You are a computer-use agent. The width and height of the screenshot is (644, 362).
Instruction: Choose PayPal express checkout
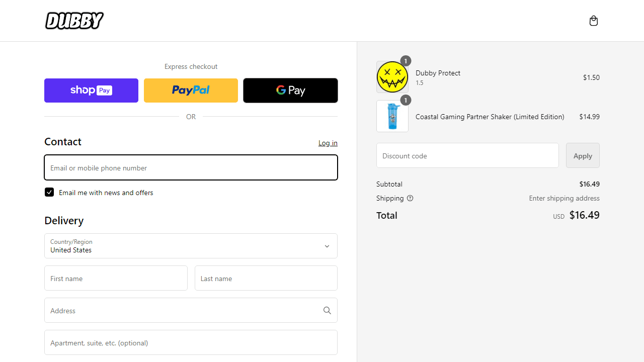(191, 90)
